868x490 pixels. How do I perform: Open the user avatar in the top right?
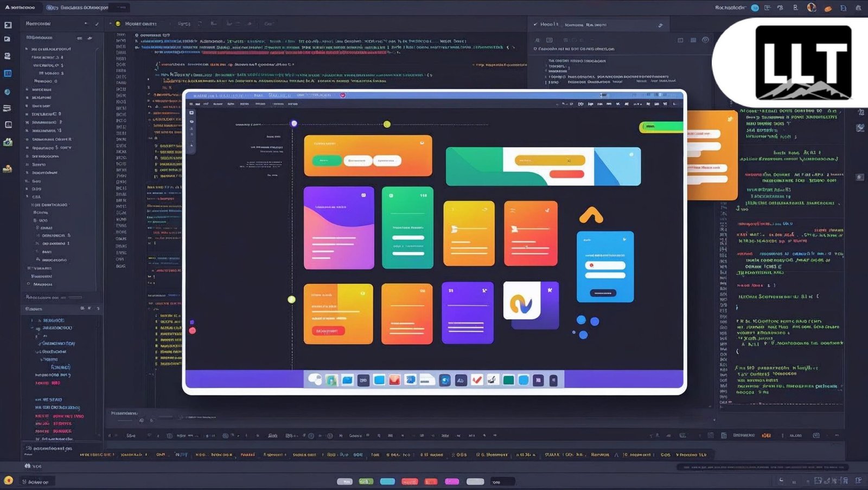coord(812,8)
